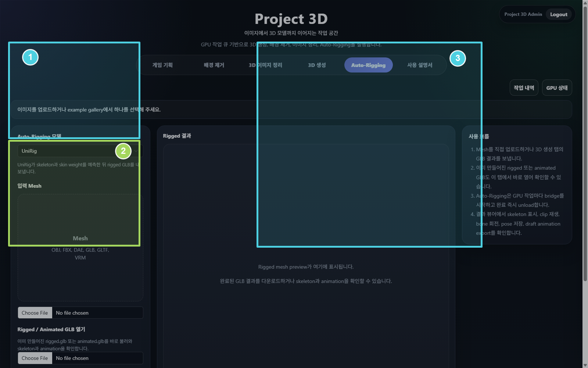Click the page vertical scrollbar thumb

pos(585,144)
